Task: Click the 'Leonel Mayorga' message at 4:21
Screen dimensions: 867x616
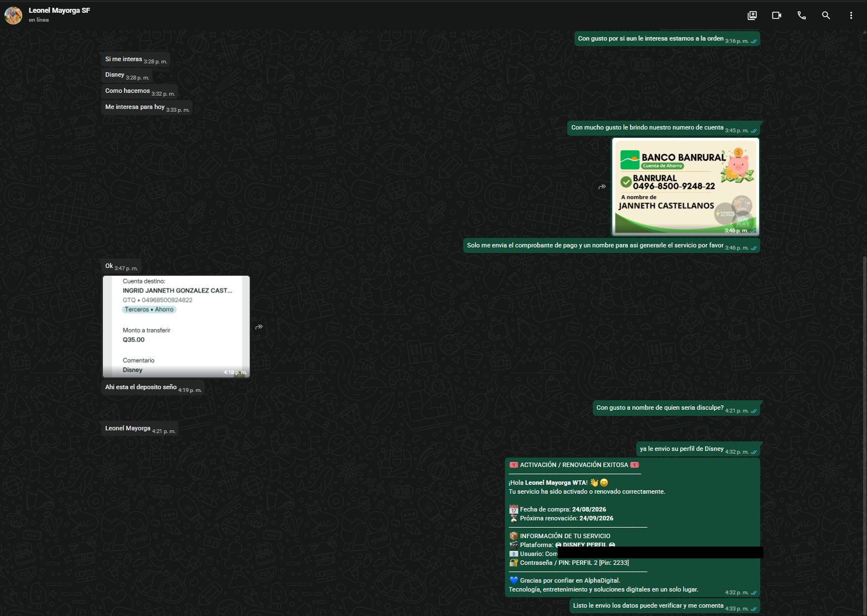Action: click(x=140, y=429)
